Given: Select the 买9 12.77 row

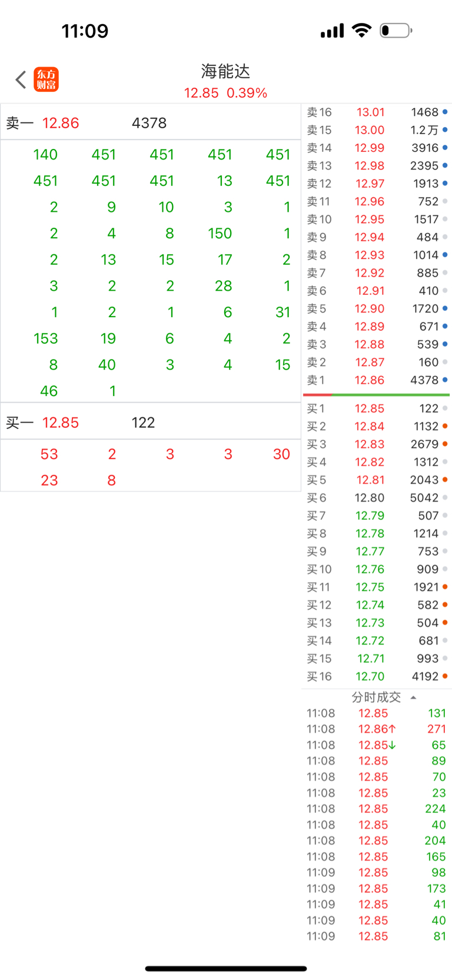Looking at the screenshot, I should pyautogui.click(x=377, y=552).
